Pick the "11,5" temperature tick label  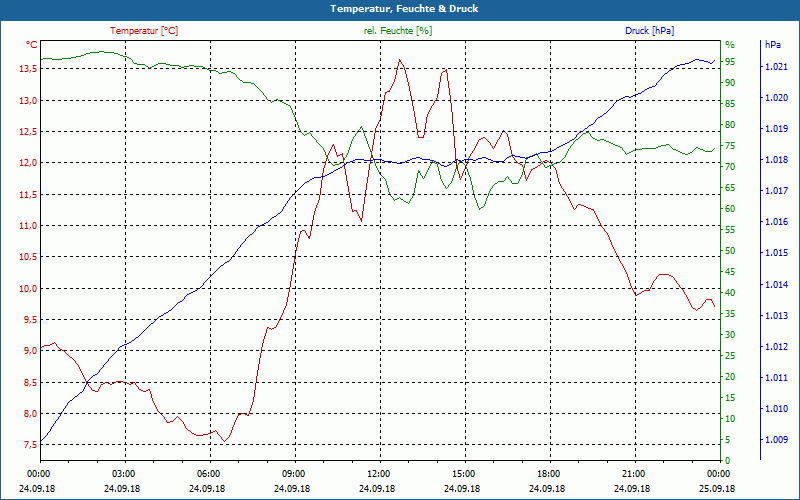pos(28,194)
